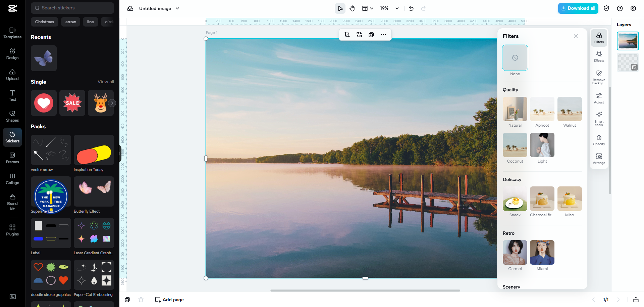The image size is (644, 307).
Task: Open the Remove background tool
Action: point(599,77)
